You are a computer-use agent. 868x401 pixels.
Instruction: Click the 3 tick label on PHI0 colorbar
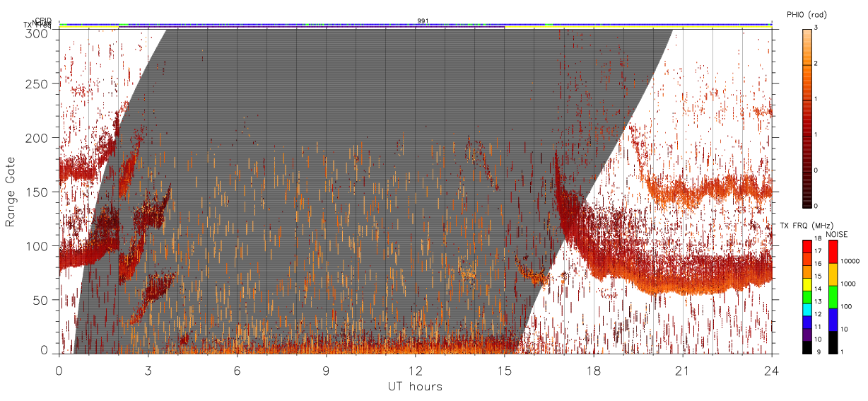point(817,28)
